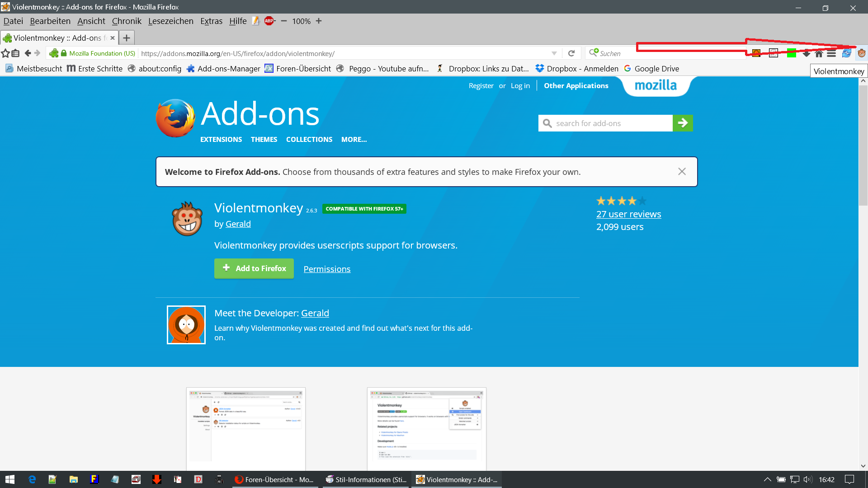Click the bookmark star icon
Viewport: 868px width, 488px height.
pos(5,53)
